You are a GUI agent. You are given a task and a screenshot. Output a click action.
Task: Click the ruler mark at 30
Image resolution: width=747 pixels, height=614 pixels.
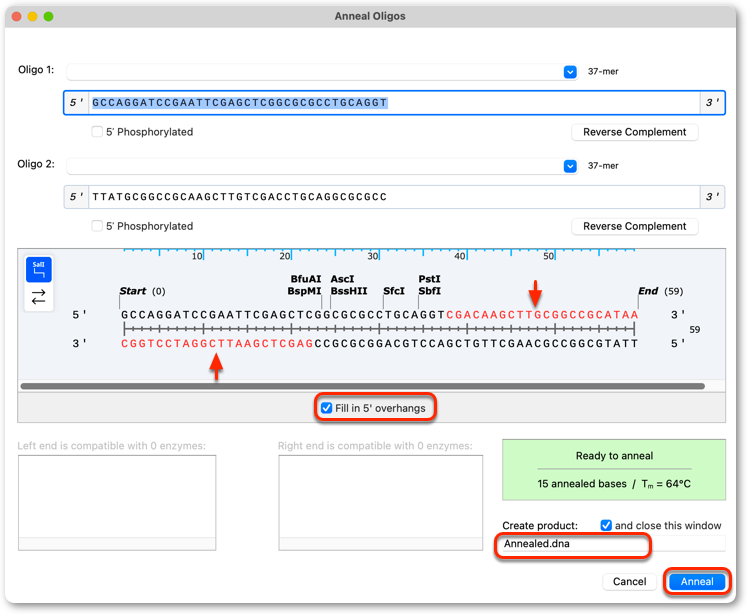coord(374,256)
